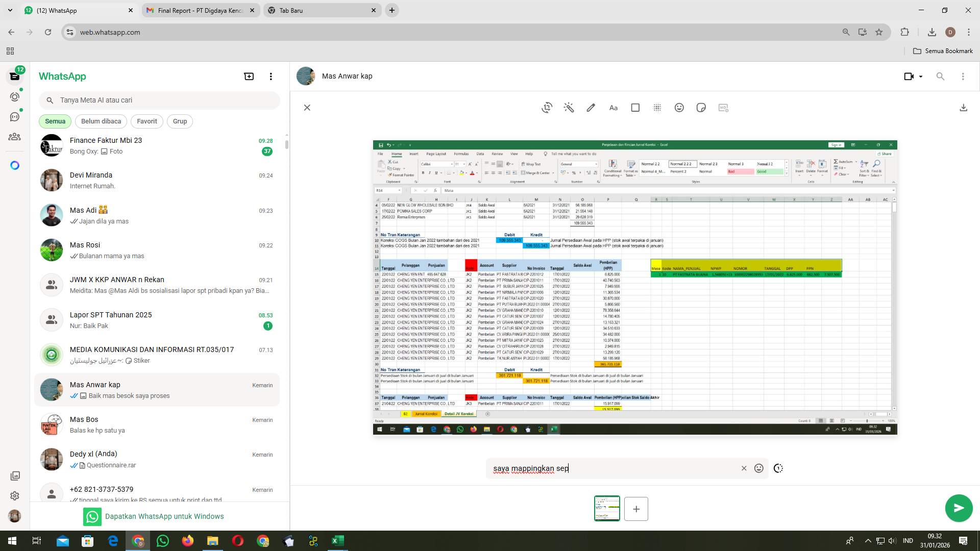The width and height of the screenshot is (980, 551).
Task: Open the blur tool on the image
Action: tap(657, 108)
